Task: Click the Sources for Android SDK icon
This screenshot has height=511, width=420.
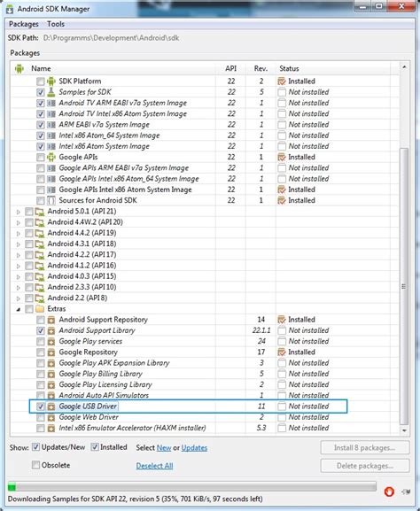Action: 51,200
